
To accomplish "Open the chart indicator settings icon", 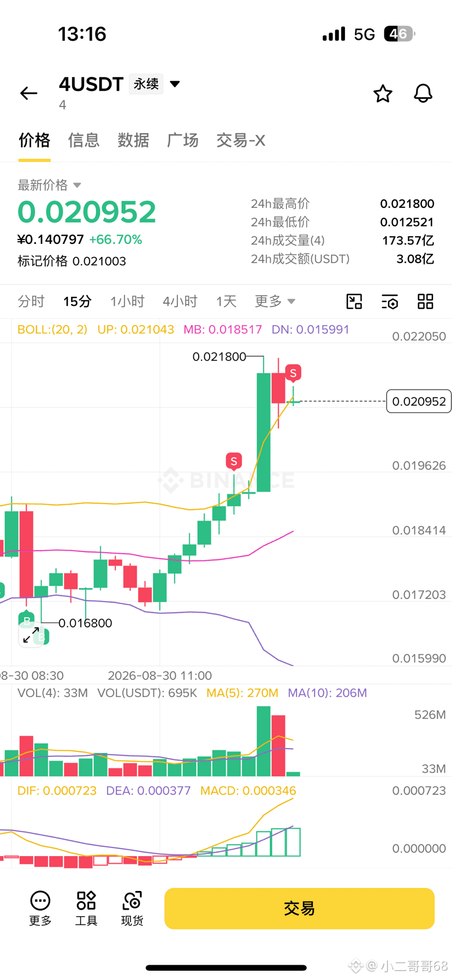I will click(x=390, y=301).
